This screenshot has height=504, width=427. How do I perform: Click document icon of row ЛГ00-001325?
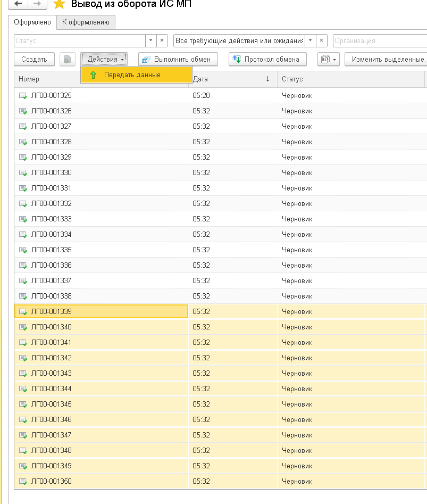pyautogui.click(x=23, y=95)
